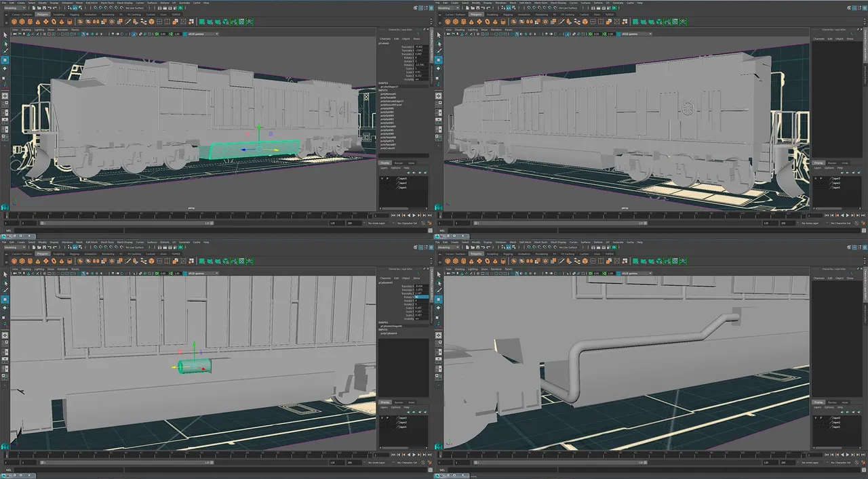Create new empty layer in top-left layer editor
Viewport: 868px width, 479px height.
pos(420,173)
